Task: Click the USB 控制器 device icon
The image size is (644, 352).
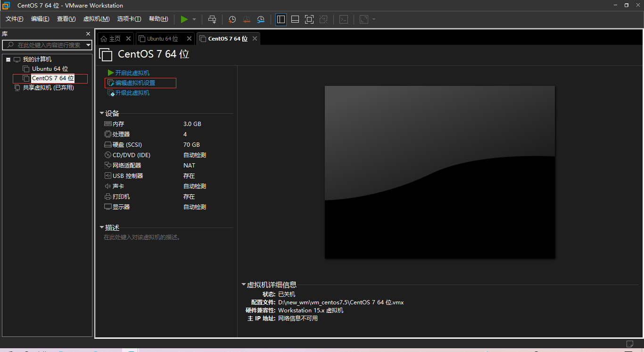Action: coord(108,176)
